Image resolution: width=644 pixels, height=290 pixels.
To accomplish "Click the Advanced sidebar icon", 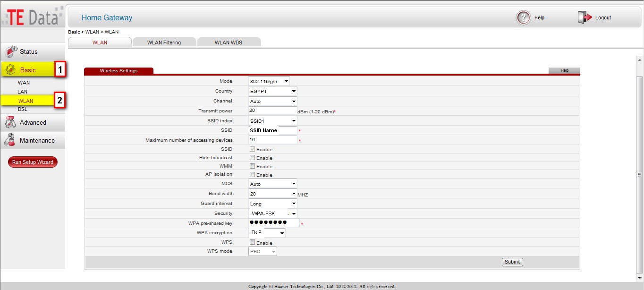I will click(10, 122).
